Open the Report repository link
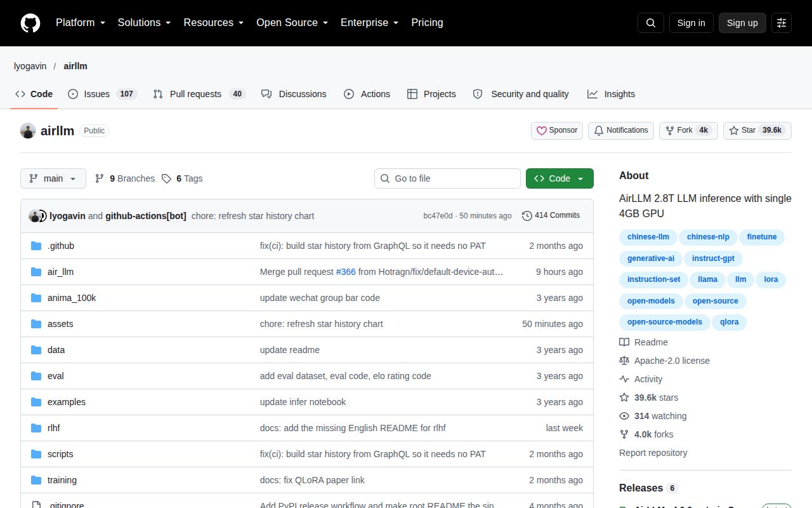812x508 pixels. 653,453
